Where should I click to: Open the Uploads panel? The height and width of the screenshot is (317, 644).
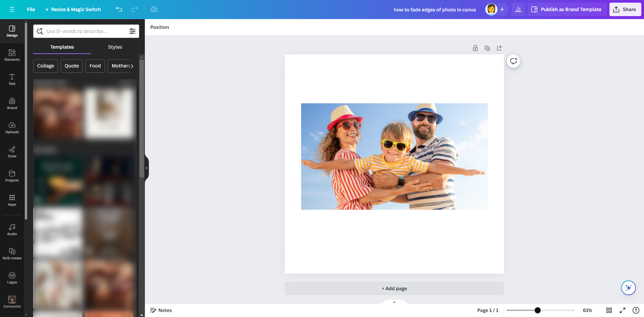click(x=12, y=128)
